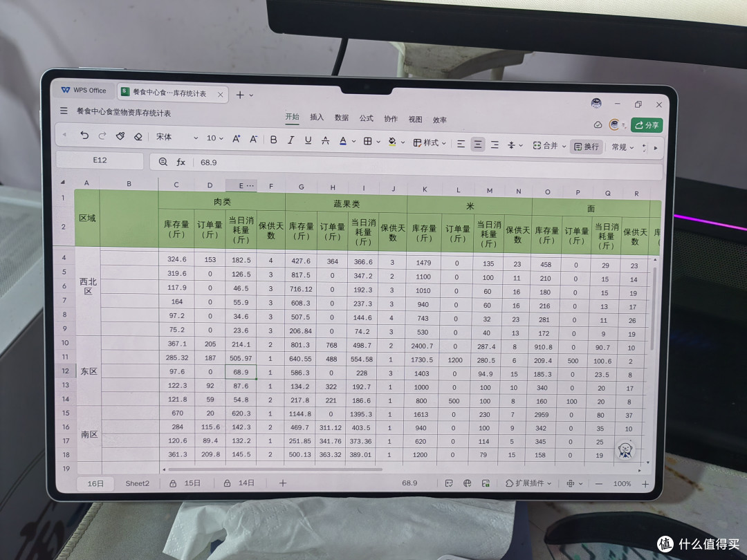Open cloud sync status icon
The width and height of the screenshot is (747, 560).
pyautogui.click(x=598, y=124)
